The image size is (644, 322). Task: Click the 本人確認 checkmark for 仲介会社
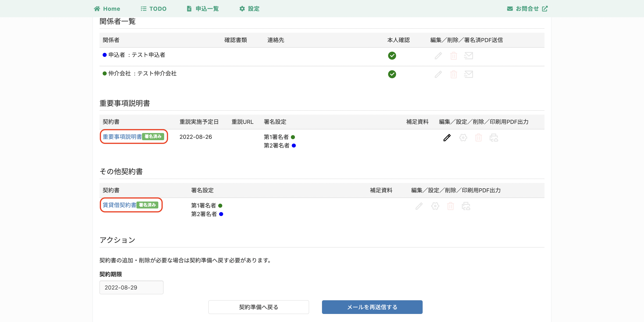(392, 74)
